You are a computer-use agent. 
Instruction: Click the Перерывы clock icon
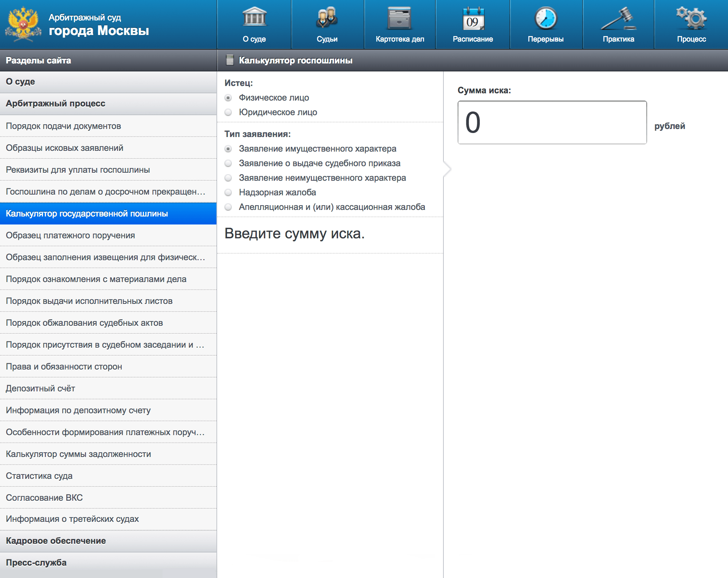[545, 18]
